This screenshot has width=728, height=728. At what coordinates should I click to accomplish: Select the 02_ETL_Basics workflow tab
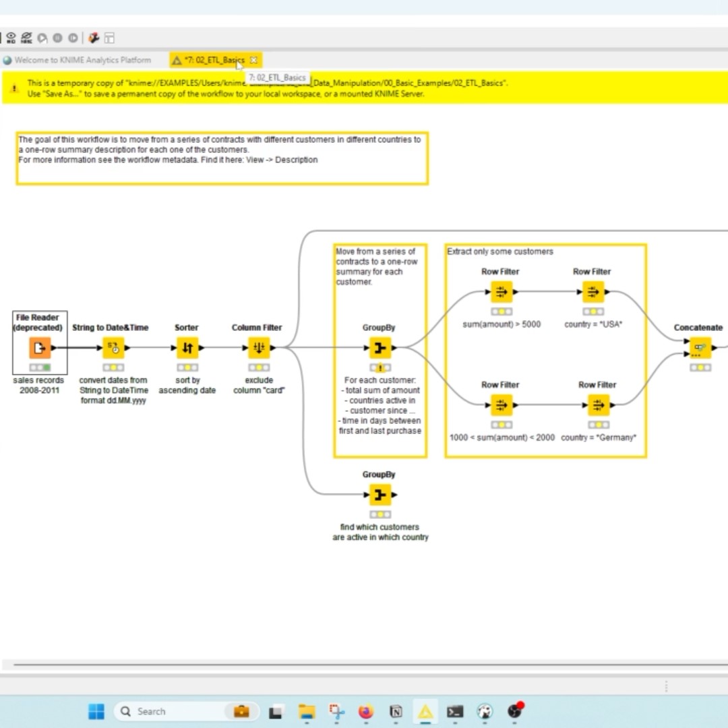point(216,60)
